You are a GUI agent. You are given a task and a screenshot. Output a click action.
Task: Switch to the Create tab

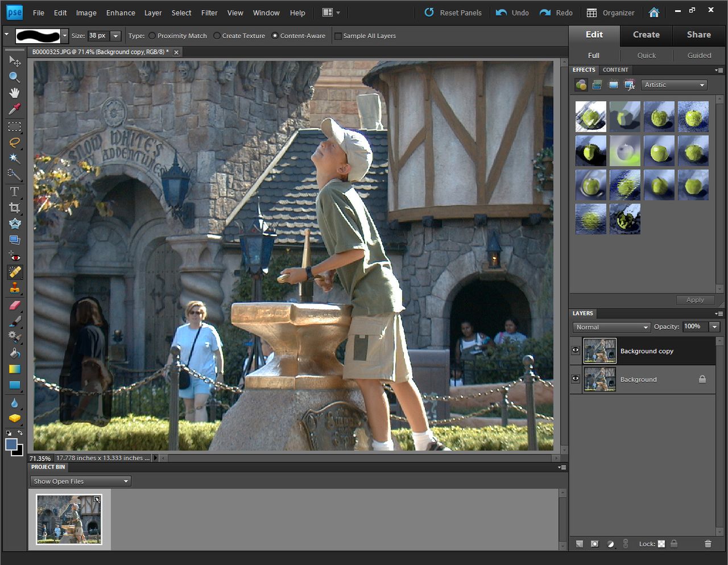pyautogui.click(x=646, y=35)
